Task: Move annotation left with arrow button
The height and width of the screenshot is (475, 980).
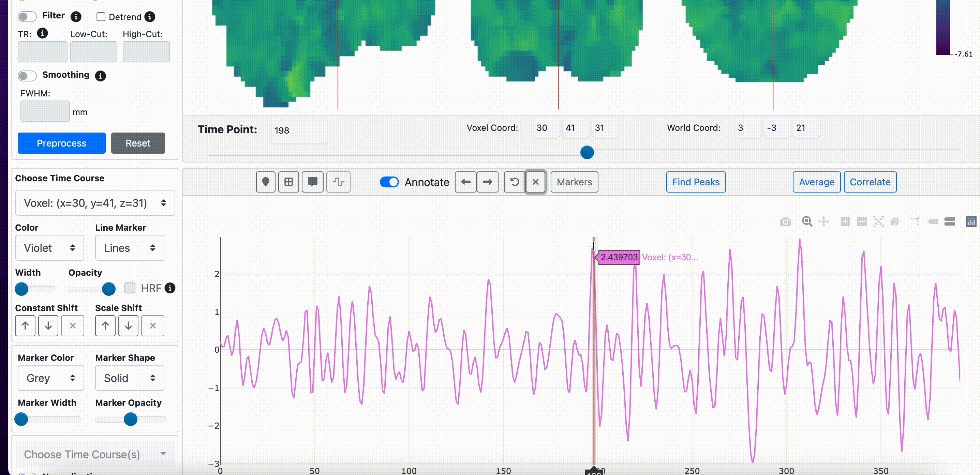Action: click(466, 182)
